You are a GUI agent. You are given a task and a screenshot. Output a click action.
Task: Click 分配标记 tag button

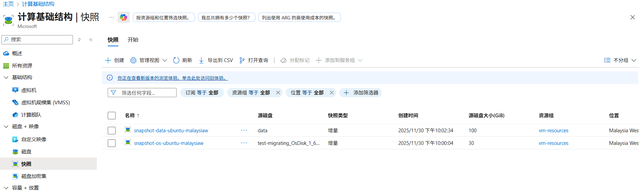point(295,60)
